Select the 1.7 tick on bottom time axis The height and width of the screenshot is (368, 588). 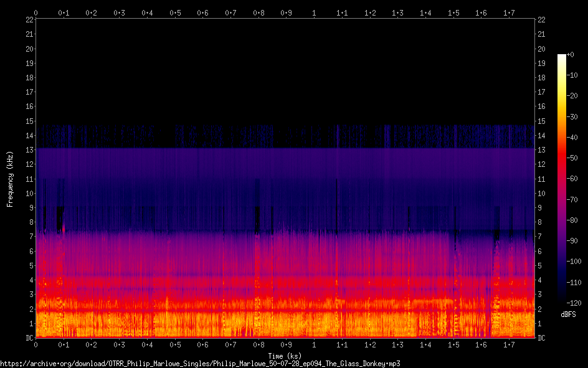tap(509, 344)
